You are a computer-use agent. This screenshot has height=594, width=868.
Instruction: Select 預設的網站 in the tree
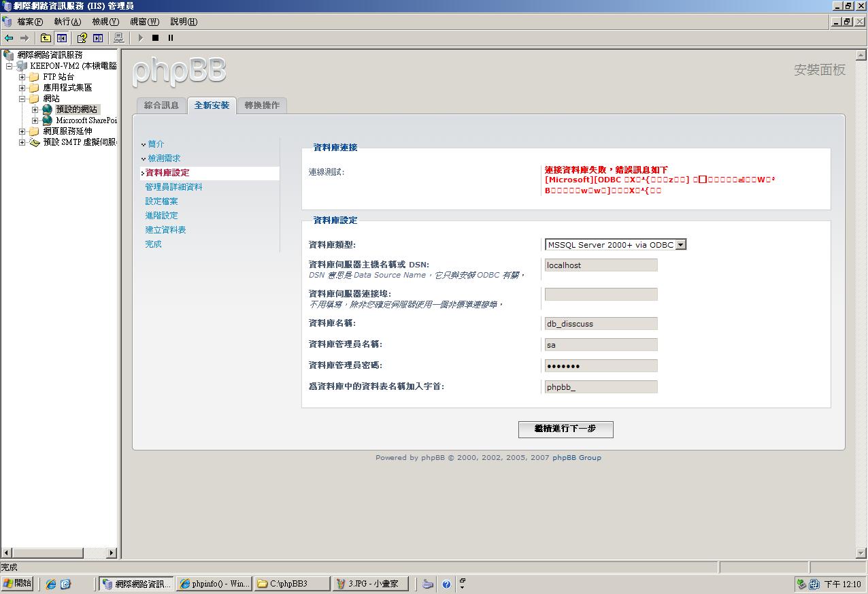[77, 110]
